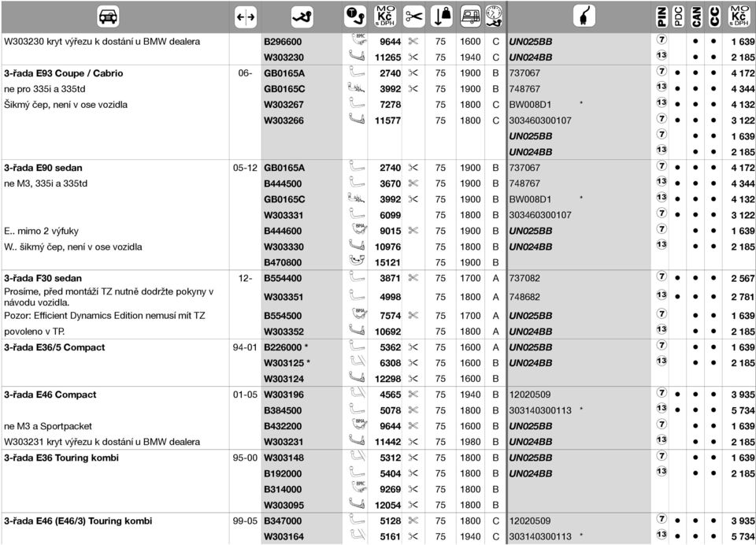Select the heading 3-řada E90 sedan

(43, 168)
